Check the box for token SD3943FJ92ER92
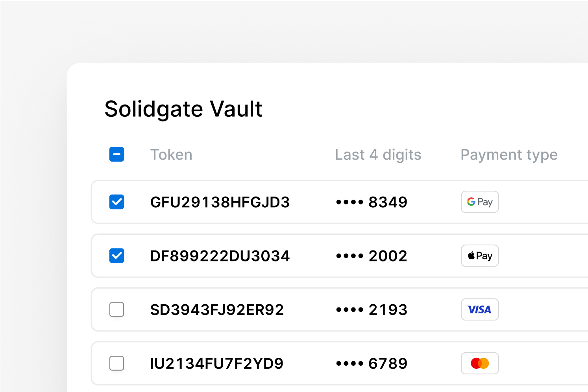The width and height of the screenshot is (588, 392). (x=116, y=309)
